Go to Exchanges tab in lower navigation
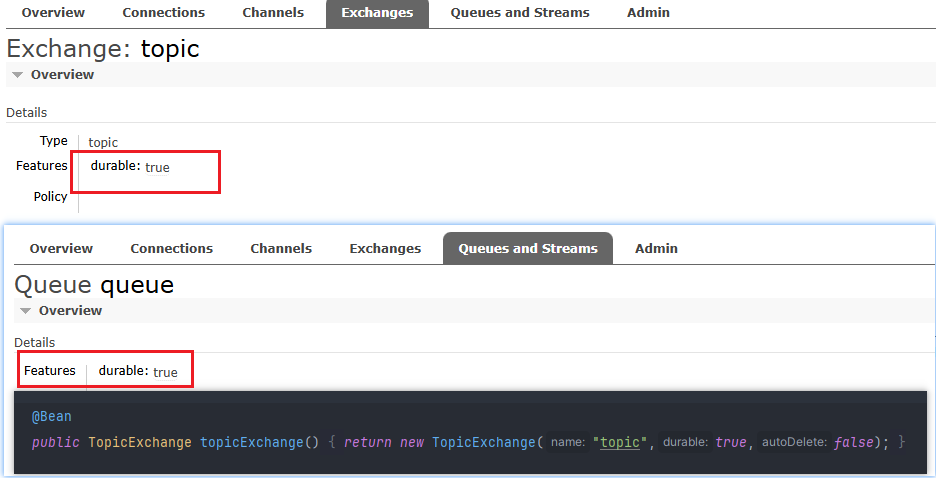The width and height of the screenshot is (936, 478). [385, 248]
